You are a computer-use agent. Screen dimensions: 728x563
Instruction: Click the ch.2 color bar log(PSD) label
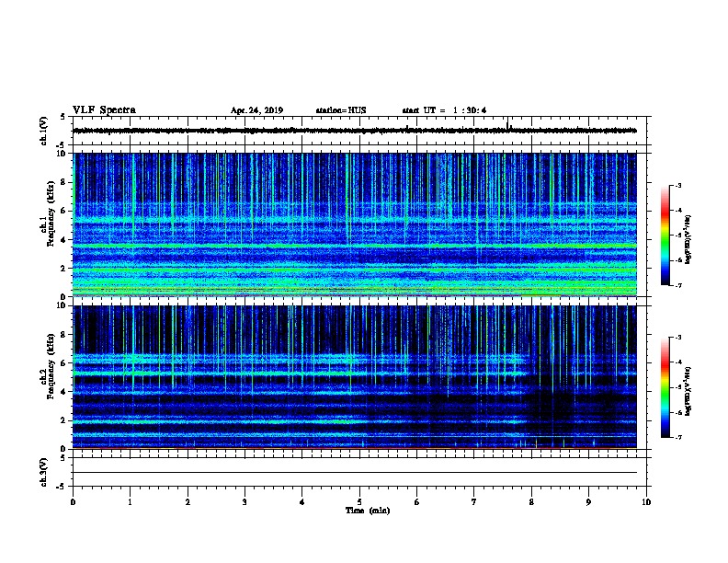click(x=688, y=391)
